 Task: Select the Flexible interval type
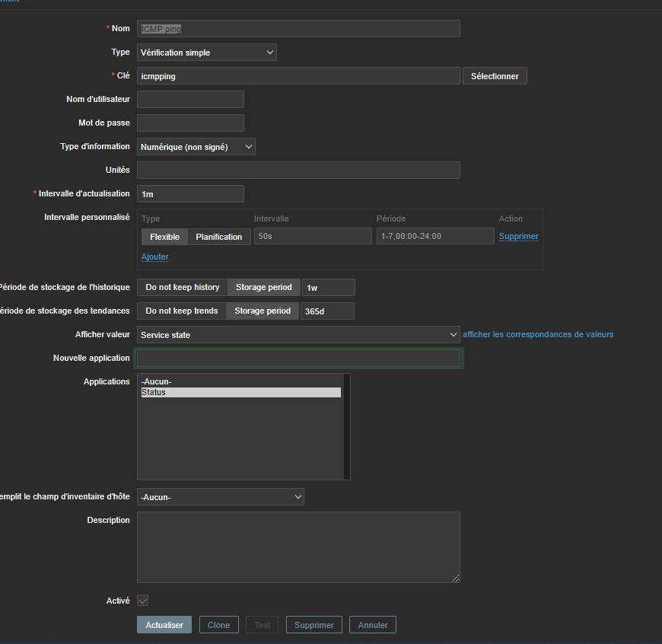pos(164,237)
